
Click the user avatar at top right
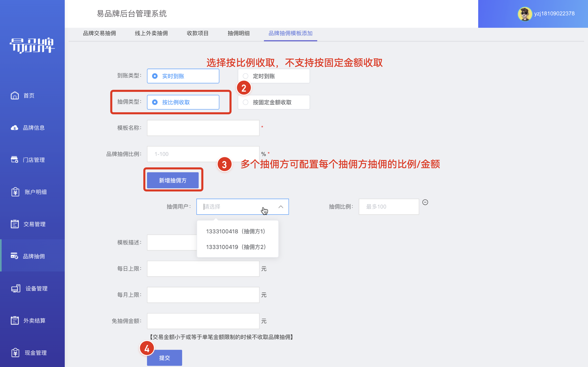pos(525,14)
